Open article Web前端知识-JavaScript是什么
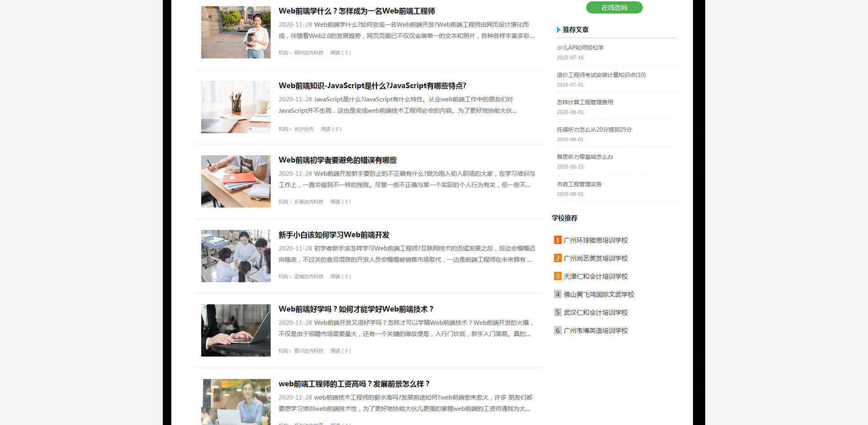The image size is (868, 425). 372,86
